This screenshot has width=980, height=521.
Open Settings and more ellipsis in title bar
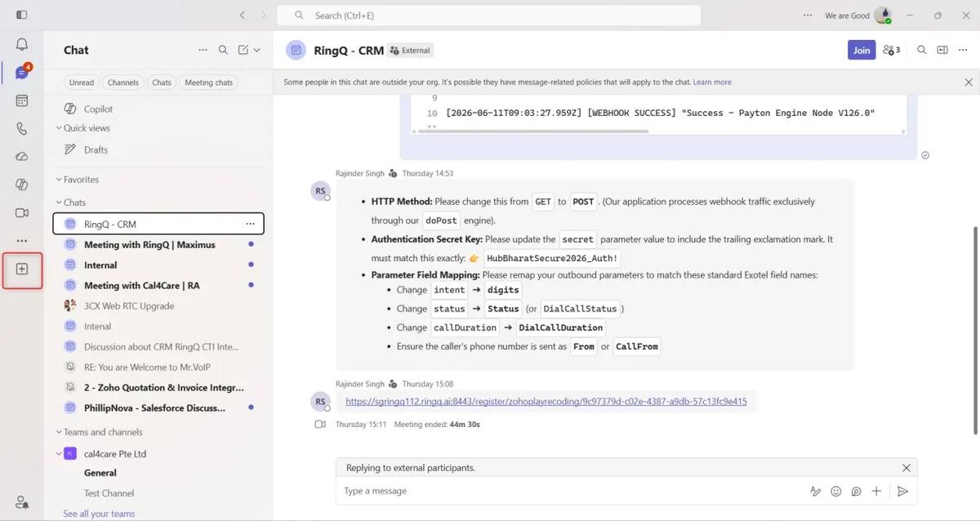tap(808, 16)
